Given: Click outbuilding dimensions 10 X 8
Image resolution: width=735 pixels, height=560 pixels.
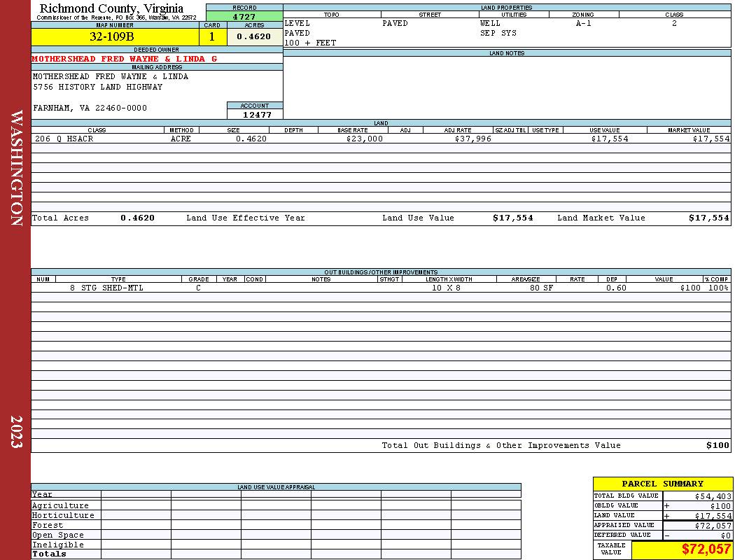Looking at the screenshot, I should point(447,288).
